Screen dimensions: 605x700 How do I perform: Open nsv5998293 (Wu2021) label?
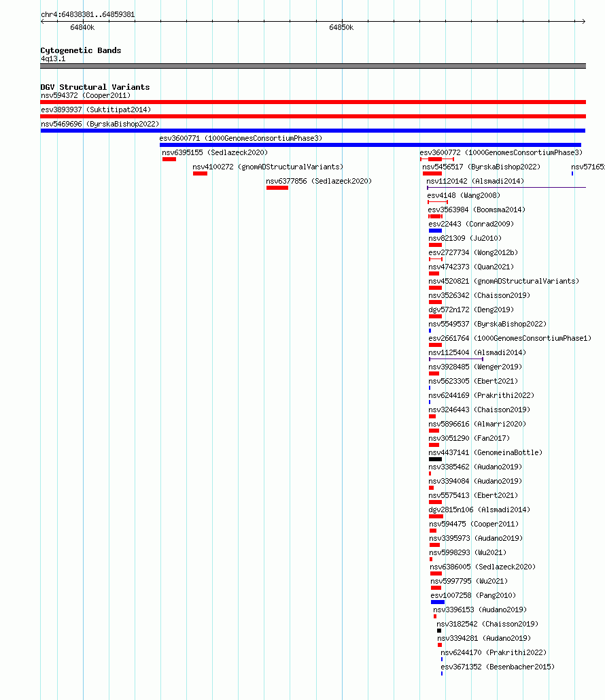point(468,552)
